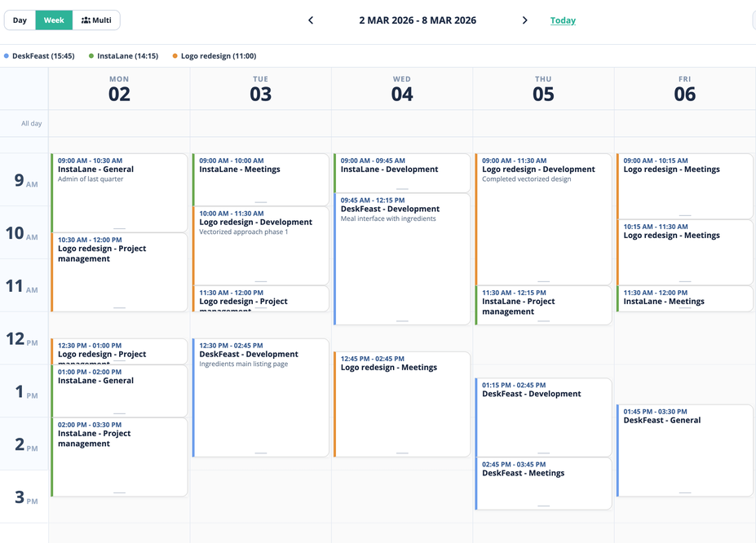Screen dimensions: 756x543
Task: Open Monday 10:30 AM Logo redesign - Project management
Action: [119, 272]
